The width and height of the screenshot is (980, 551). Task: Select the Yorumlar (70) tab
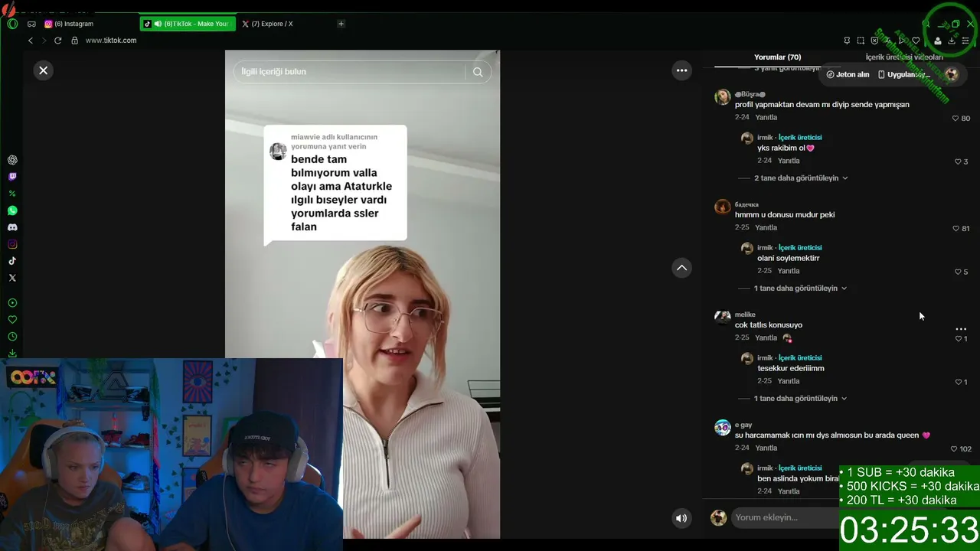coord(777,57)
